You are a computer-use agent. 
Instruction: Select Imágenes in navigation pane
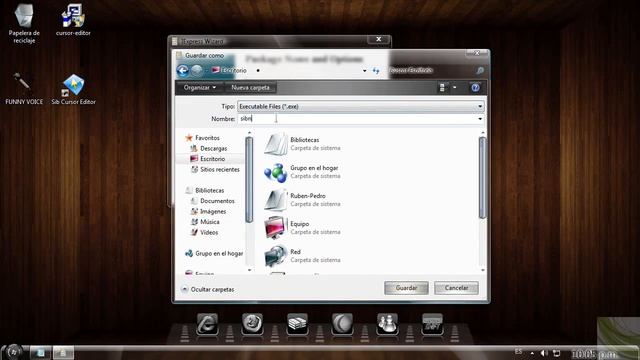[213, 211]
